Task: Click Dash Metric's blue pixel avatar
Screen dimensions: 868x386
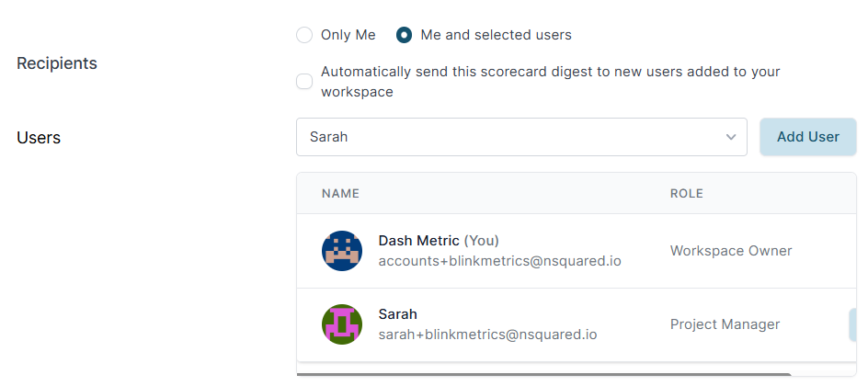Action: tap(342, 251)
